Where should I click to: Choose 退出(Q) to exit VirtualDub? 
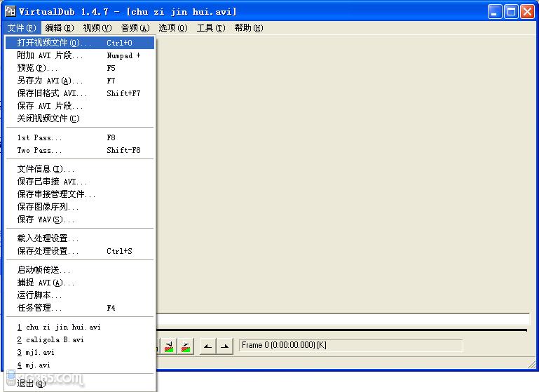click(80, 383)
